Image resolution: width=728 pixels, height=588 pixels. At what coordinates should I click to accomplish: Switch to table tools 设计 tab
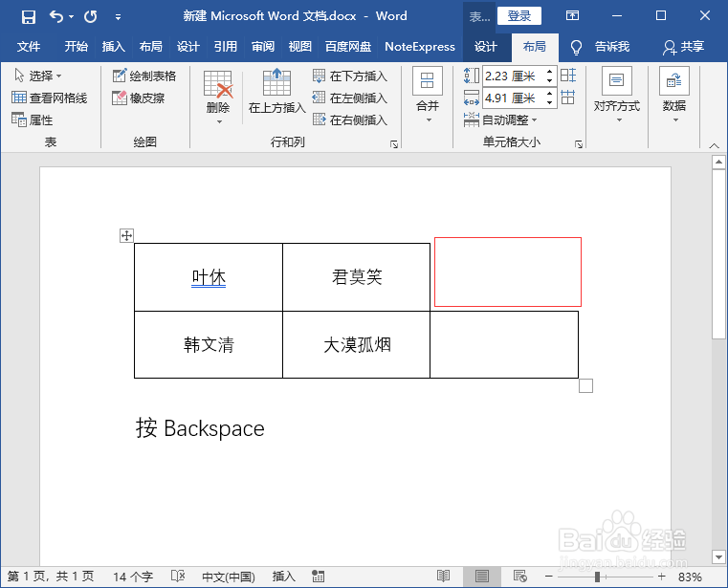[486, 47]
